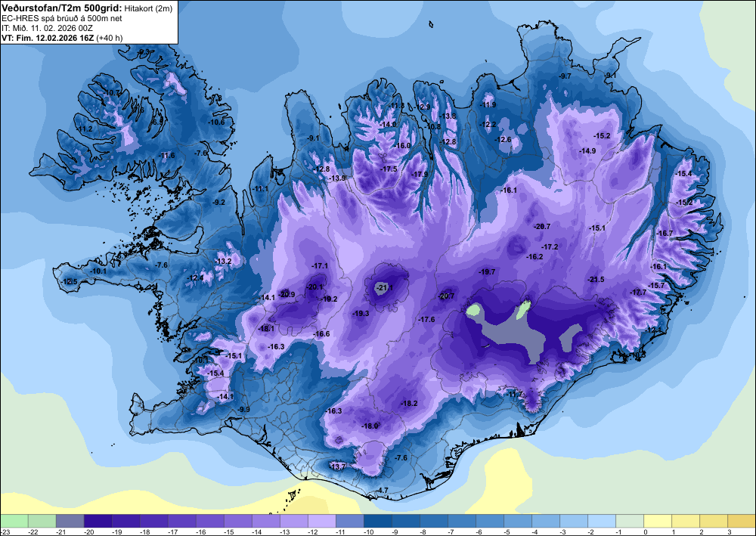
Task: Select the -9.2 temperature label
Action: [x=219, y=203]
